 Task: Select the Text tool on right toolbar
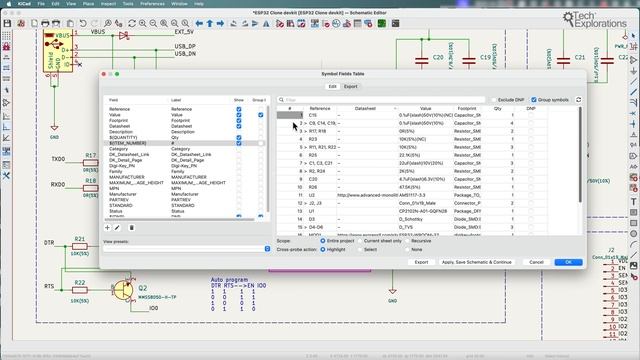[633, 202]
